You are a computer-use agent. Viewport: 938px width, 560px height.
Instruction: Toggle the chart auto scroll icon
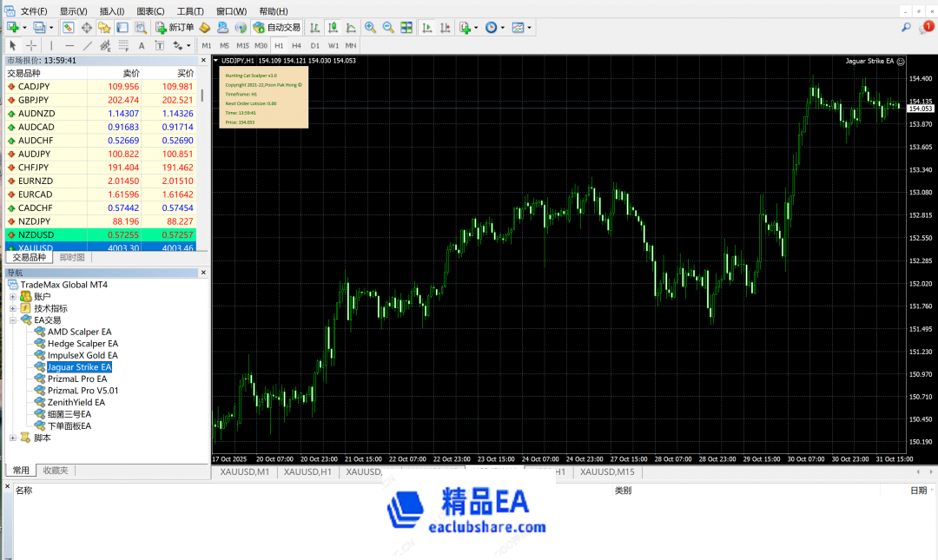[427, 28]
